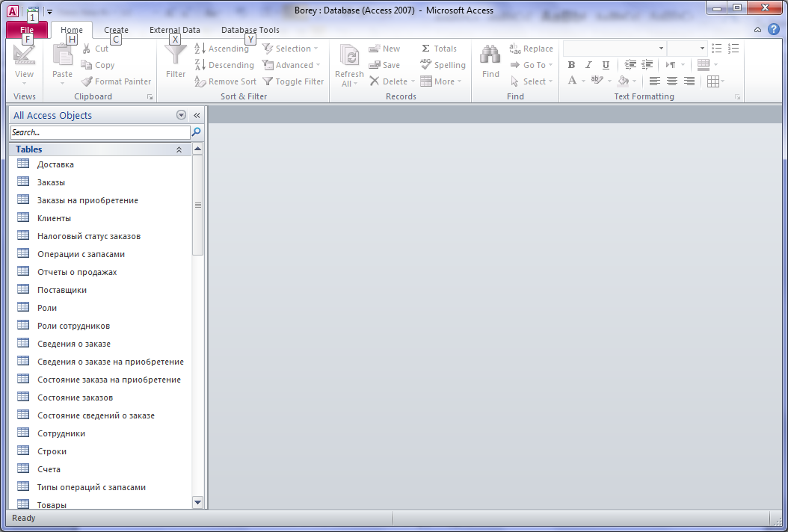
Task: Click the background fill color bucket
Action: click(624, 81)
